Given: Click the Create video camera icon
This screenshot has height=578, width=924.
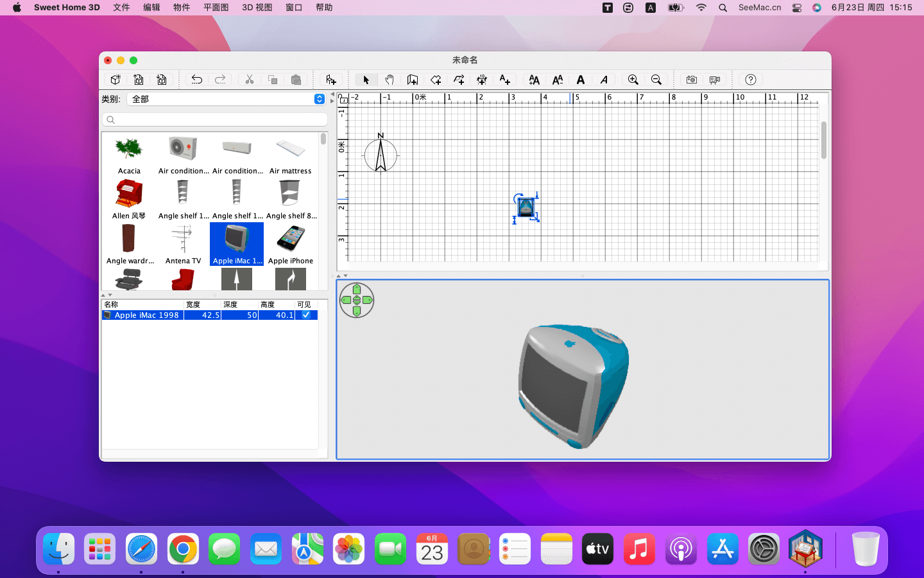Looking at the screenshot, I should click(715, 80).
